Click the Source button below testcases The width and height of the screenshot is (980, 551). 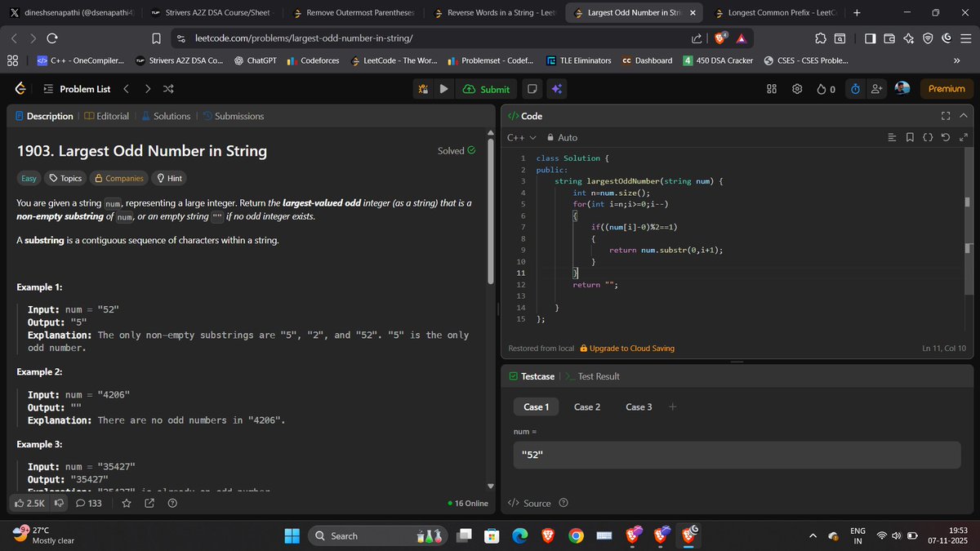(x=529, y=503)
